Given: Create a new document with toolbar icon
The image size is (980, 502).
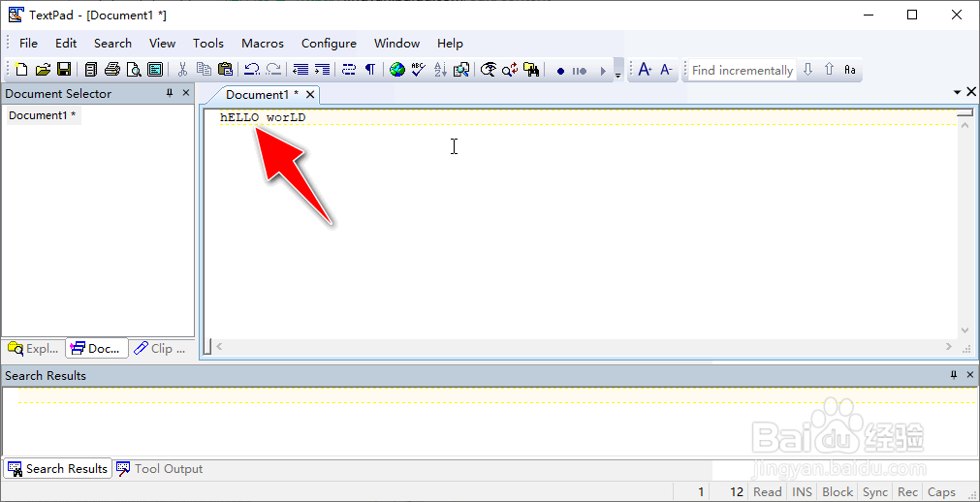Looking at the screenshot, I should [21, 70].
